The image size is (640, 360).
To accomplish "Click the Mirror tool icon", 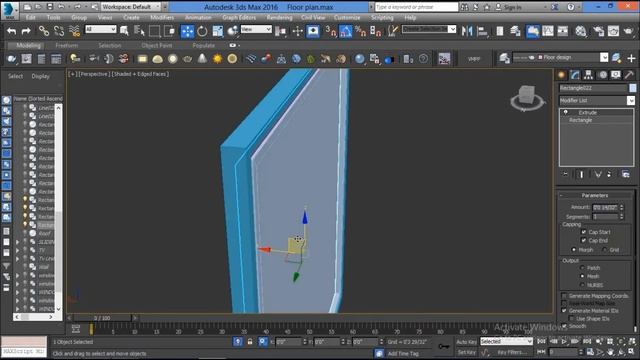I will click(467, 31).
